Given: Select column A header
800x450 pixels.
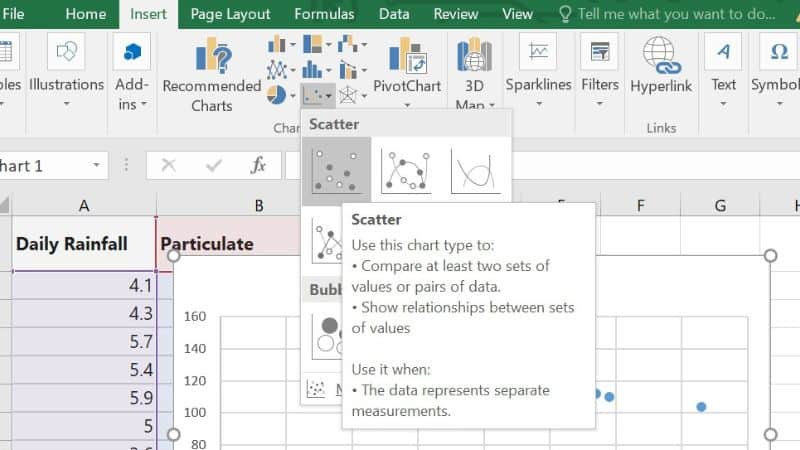Looking at the screenshot, I should pos(84,206).
